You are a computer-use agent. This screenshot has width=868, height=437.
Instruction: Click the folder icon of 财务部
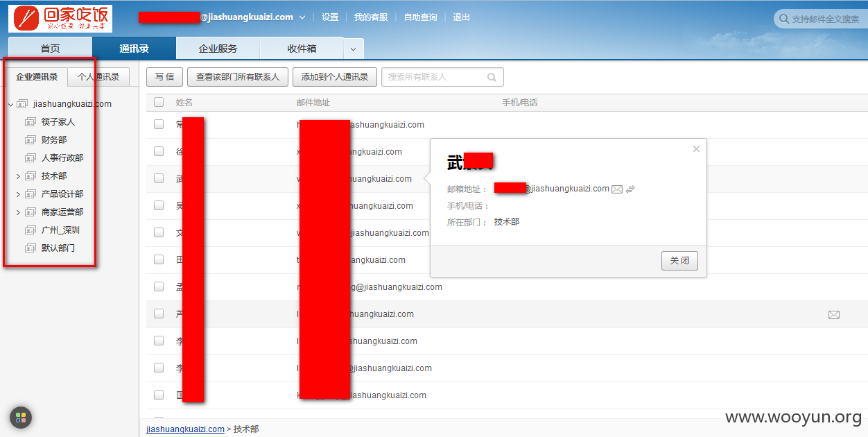[x=31, y=140]
